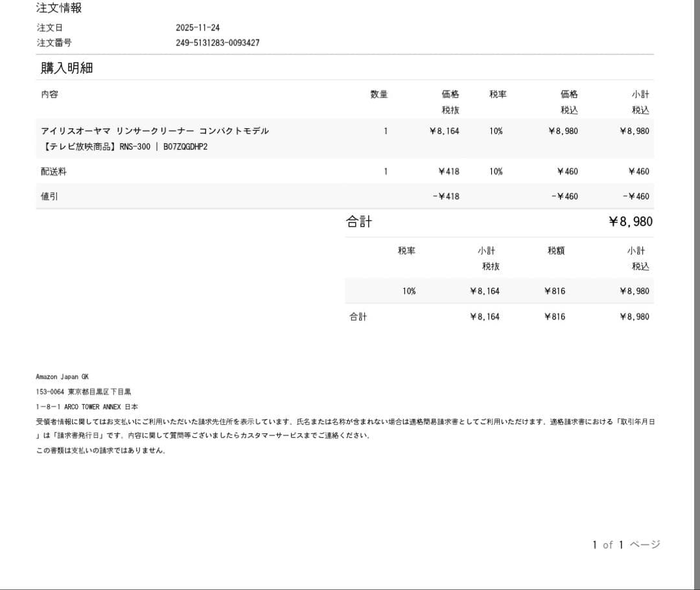Click the ¥816 tax amount in the 10% row
The image size is (700, 590).
[x=555, y=291]
